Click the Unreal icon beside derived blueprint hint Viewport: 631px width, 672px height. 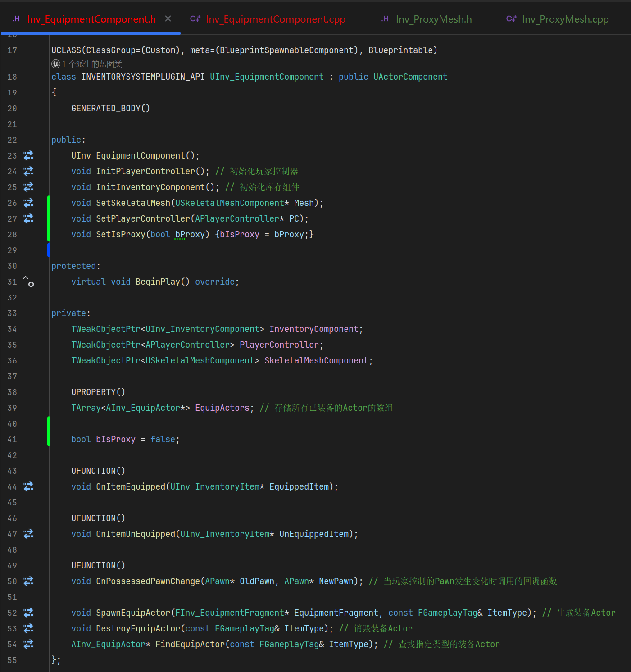56,64
